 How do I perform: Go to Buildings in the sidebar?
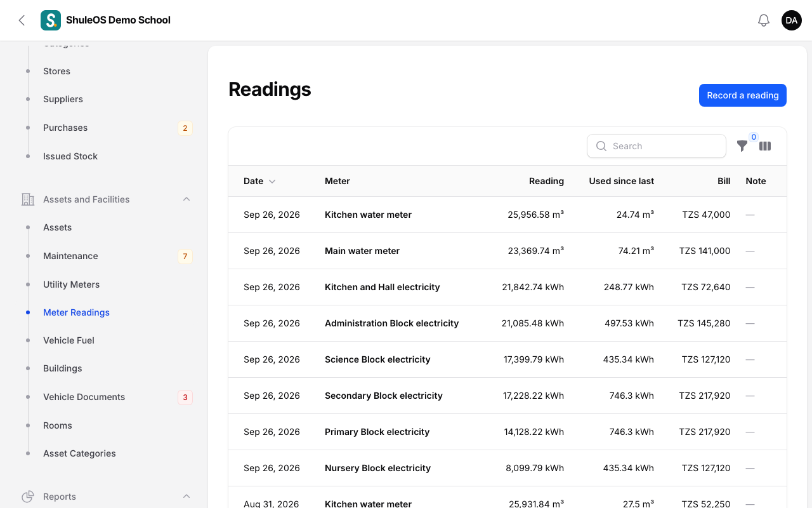pos(62,368)
